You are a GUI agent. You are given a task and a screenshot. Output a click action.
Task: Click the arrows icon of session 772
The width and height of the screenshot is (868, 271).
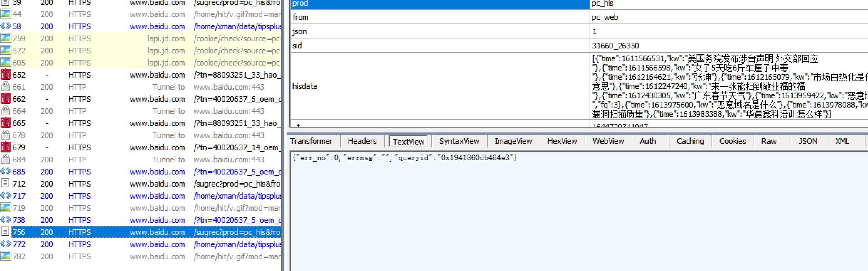[x=6, y=244]
